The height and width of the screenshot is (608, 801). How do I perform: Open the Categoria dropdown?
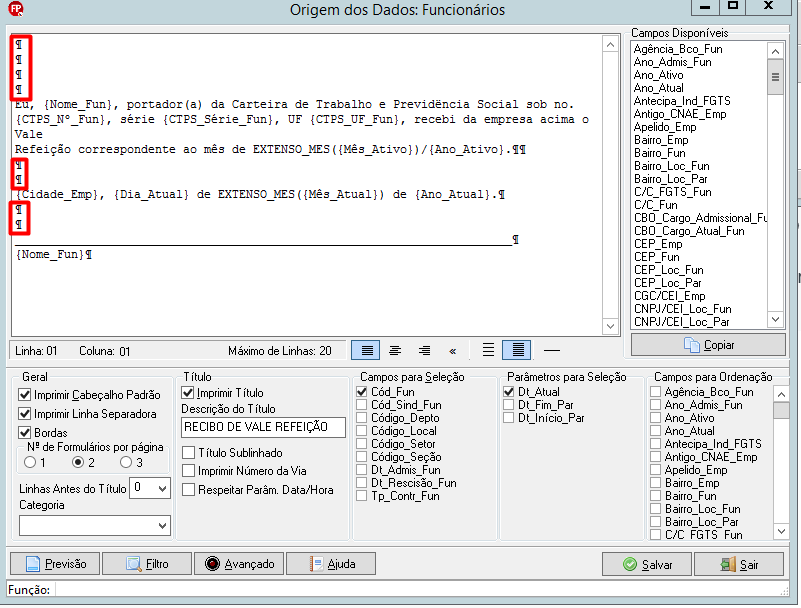pyautogui.click(x=162, y=526)
